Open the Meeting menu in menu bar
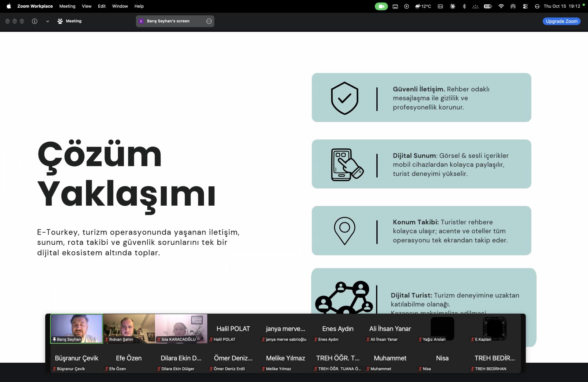588x382 pixels. point(67,6)
